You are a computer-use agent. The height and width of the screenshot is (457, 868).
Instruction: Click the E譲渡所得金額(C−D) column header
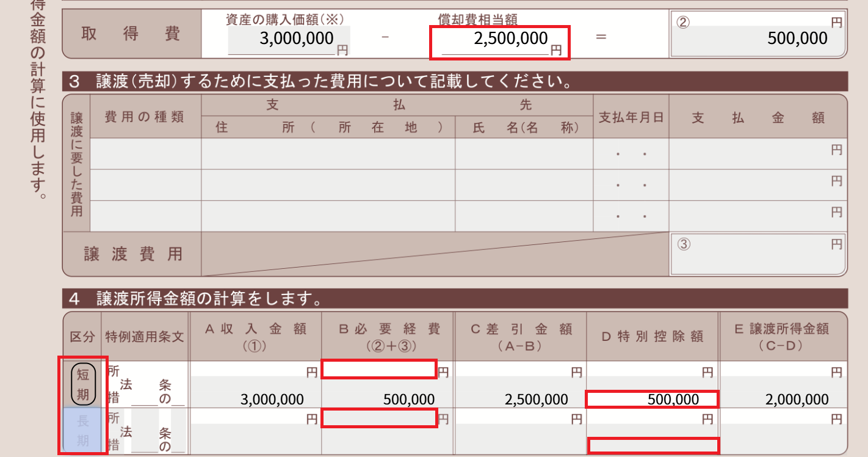[783, 337]
